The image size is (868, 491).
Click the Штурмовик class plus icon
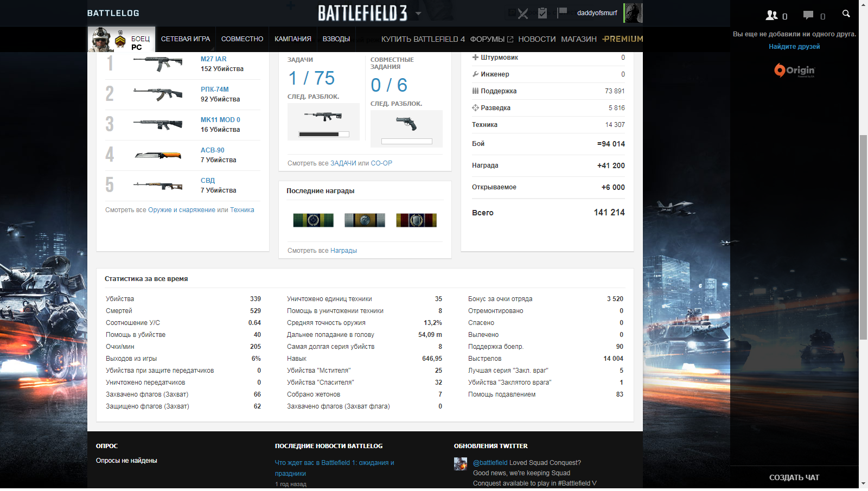475,57
